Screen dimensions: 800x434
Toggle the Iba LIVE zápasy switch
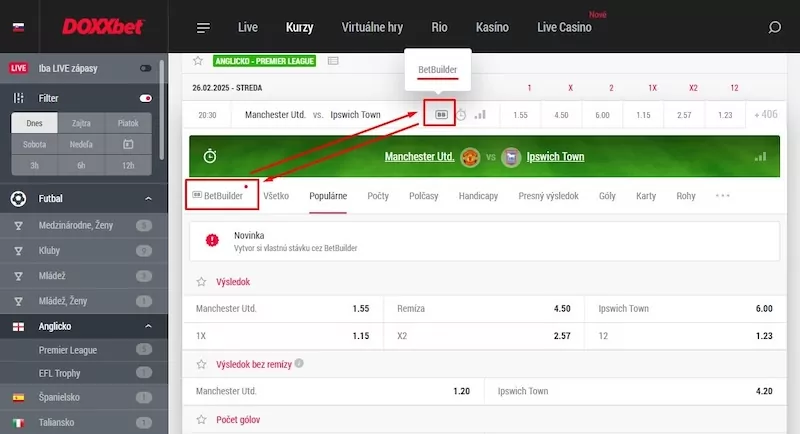tap(145, 68)
